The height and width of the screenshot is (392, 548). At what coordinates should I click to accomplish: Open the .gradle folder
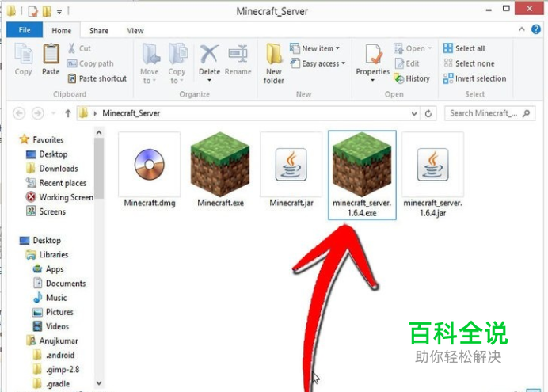pos(51,383)
